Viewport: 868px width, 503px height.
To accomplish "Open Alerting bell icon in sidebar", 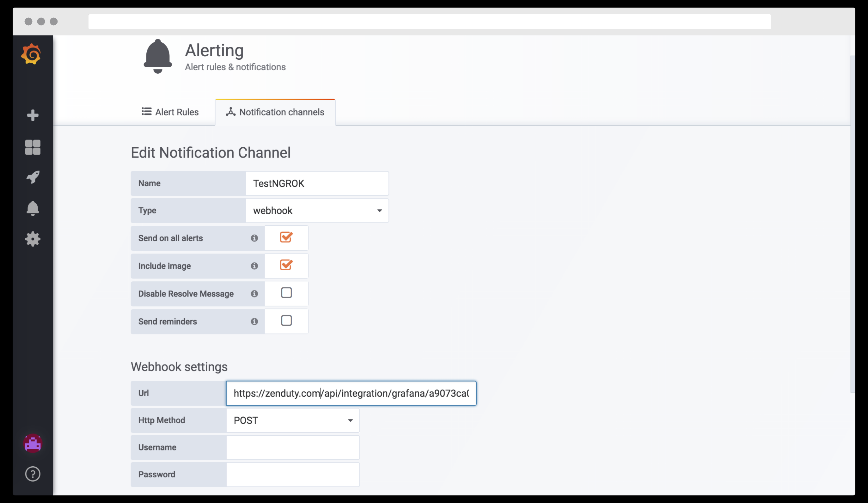I will (33, 208).
